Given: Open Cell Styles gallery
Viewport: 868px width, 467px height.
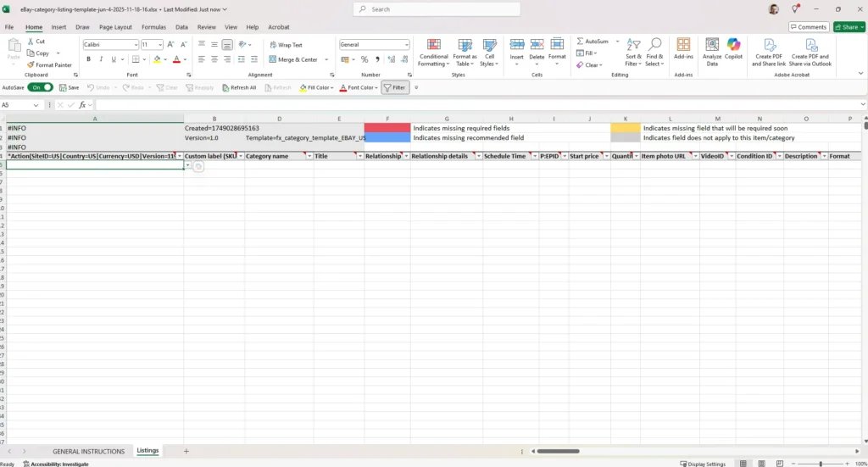Looking at the screenshot, I should click(x=489, y=53).
